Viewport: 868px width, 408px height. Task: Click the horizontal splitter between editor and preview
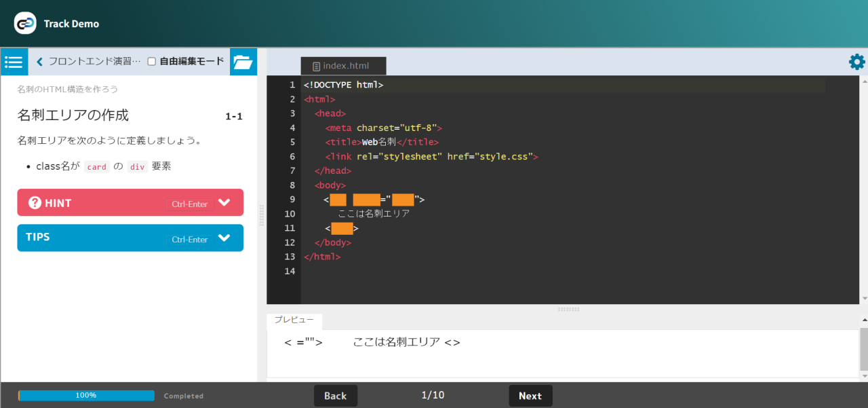coord(567,309)
